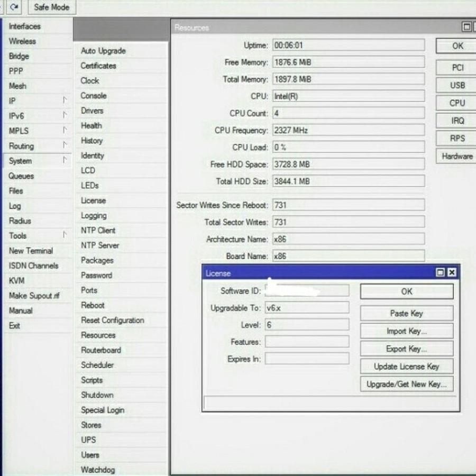476x476 pixels.
Task: Click Upgrade/Get New Key button
Action: 407,384
